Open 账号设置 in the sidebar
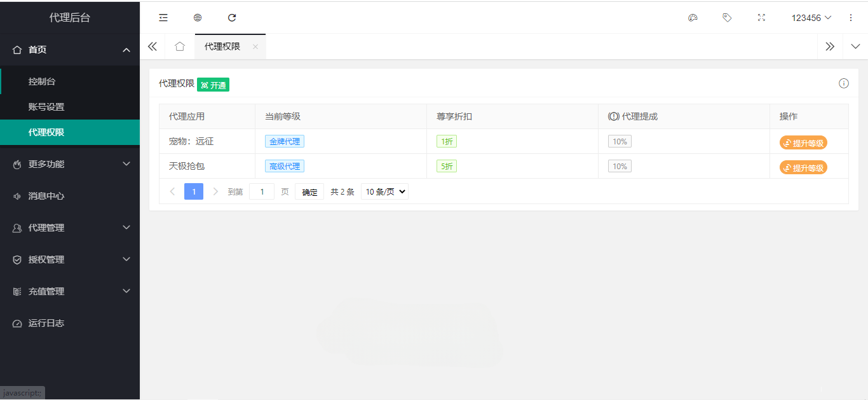Screen dimensions: 868x400 click(46, 107)
